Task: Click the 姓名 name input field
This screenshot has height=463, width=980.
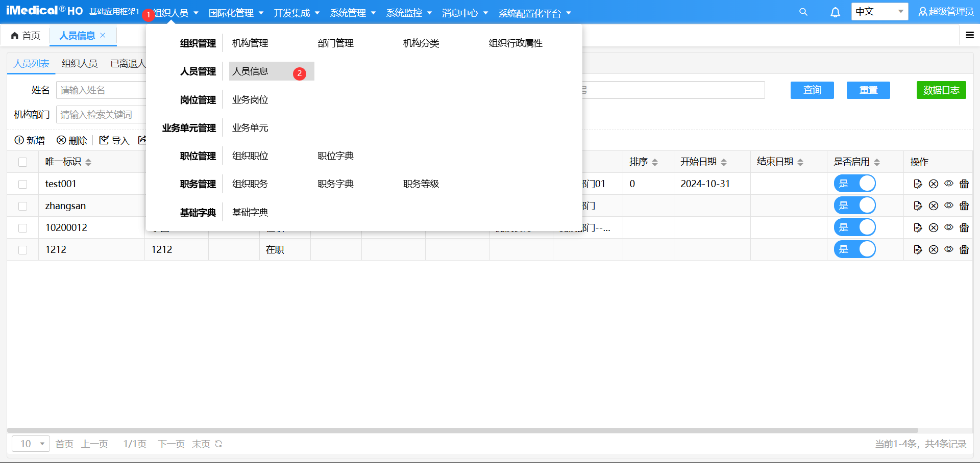Action: pos(128,90)
